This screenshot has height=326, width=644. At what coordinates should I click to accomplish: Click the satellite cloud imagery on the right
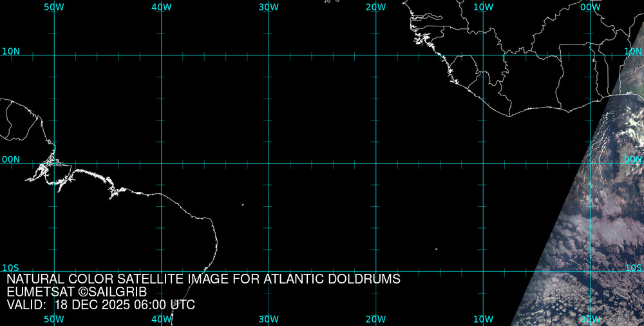coord(599,225)
